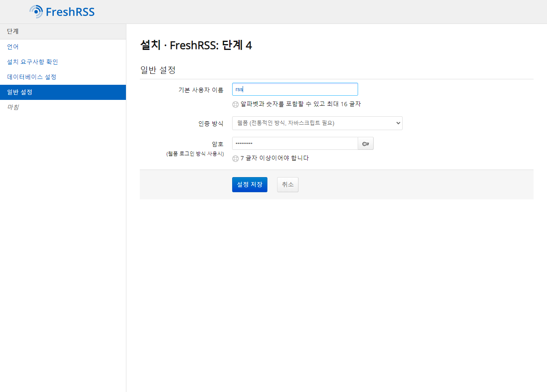Click the 암호 label text
This screenshot has width=547, height=392.
[x=217, y=144]
